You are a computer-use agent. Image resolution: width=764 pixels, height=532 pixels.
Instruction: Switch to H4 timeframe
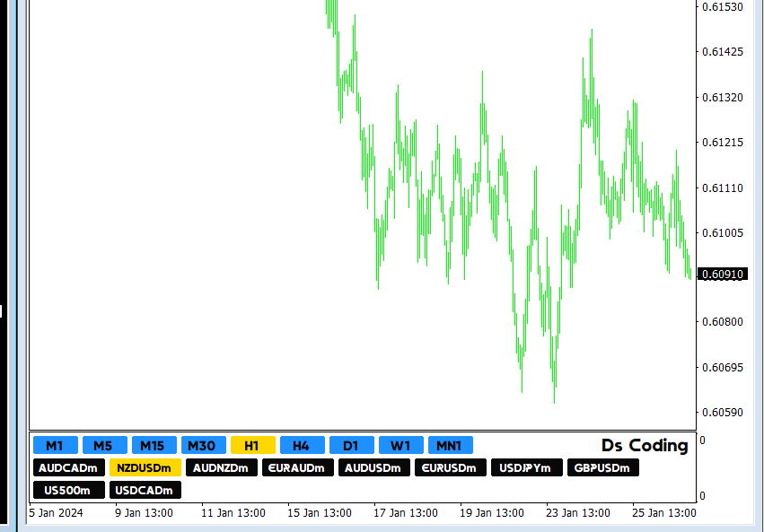pyautogui.click(x=302, y=445)
